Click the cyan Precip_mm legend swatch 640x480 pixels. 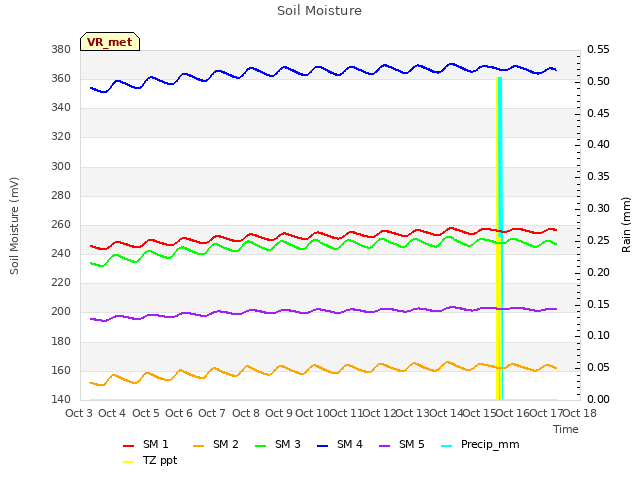pos(447,446)
